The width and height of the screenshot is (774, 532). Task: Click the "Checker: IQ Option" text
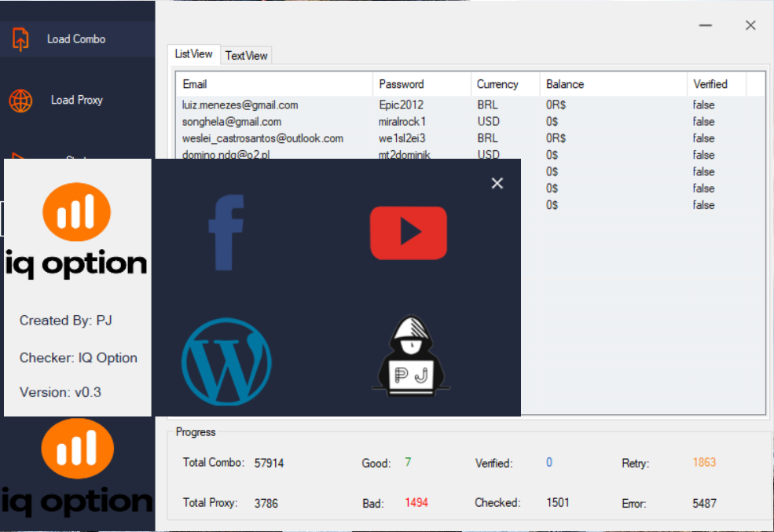(79, 358)
